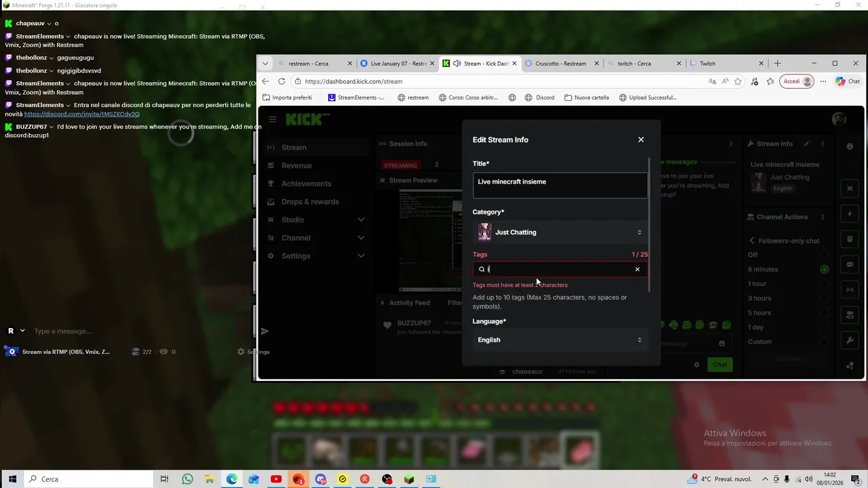Open the Language dropdown set to English

click(560, 340)
